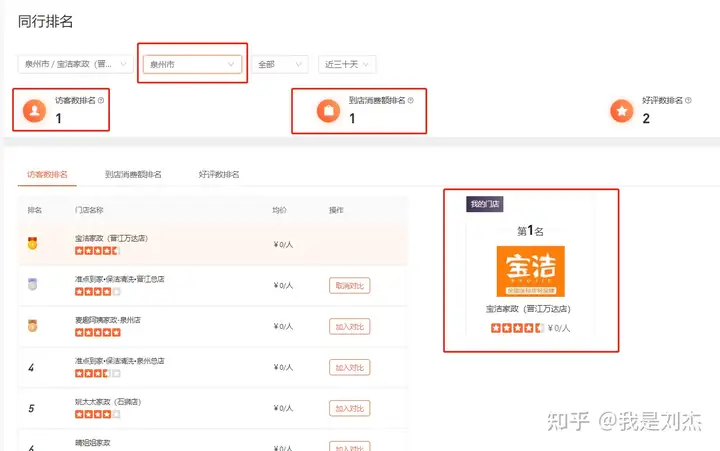Click store name 宝洁家政（晋江万达店）in table
720x451 pixels.
(112, 238)
